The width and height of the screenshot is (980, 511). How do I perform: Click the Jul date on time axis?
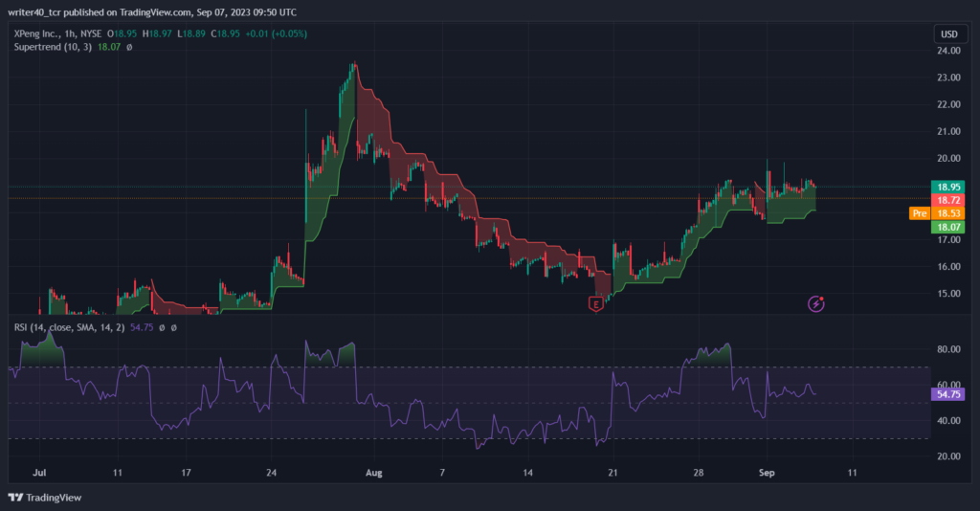39,473
